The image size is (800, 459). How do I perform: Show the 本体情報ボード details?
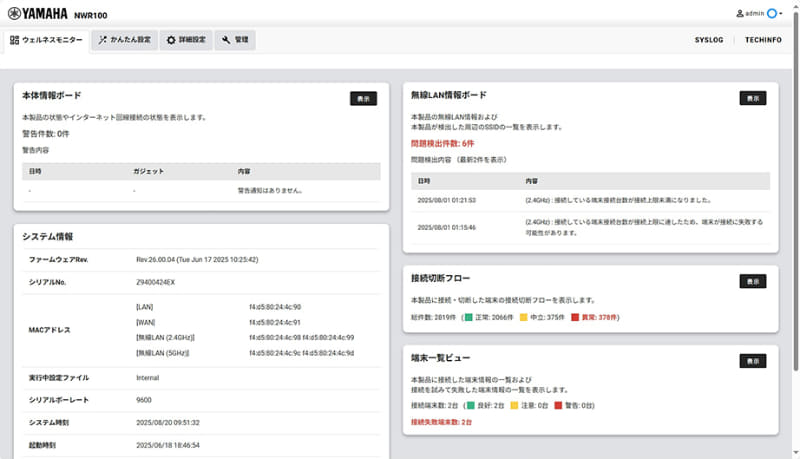[x=363, y=99]
